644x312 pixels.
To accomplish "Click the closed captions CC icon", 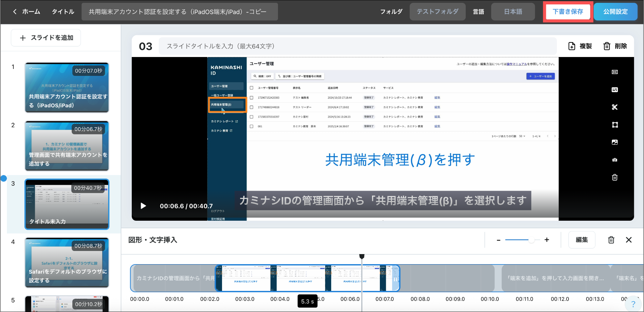I will click(x=615, y=72).
